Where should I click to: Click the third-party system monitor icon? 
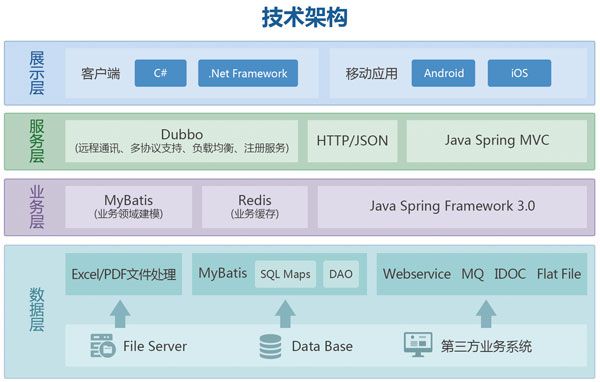(x=418, y=344)
